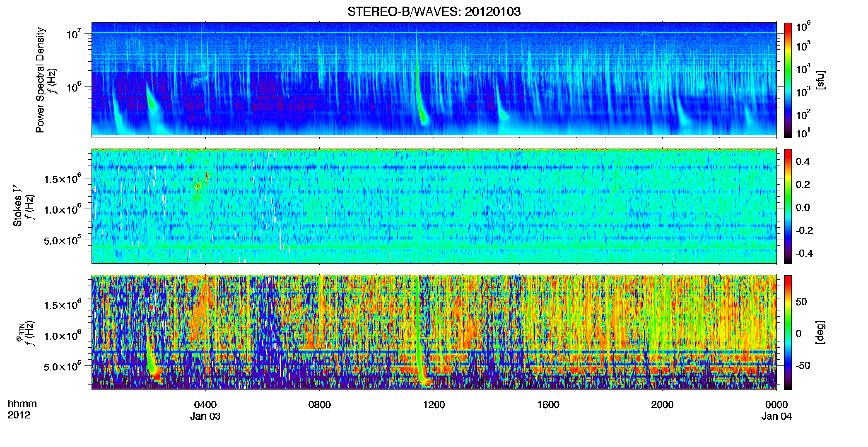Click the 10^6 frequency tick on the Power Spectral Density axis
Viewport: 868px width, 447px height.
[x=73, y=87]
